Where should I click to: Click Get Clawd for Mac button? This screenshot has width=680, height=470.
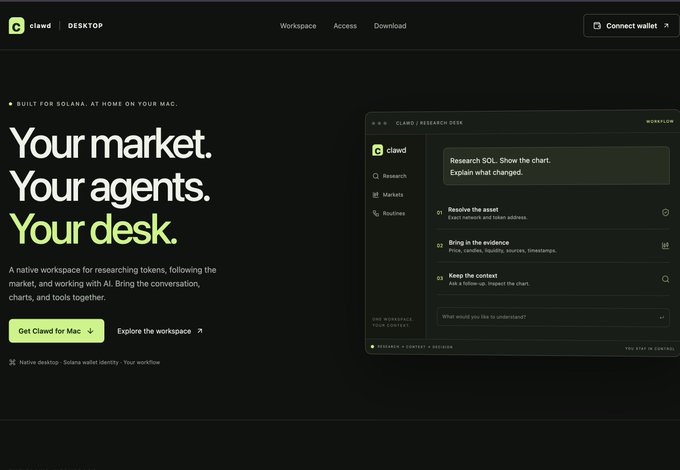point(56,331)
